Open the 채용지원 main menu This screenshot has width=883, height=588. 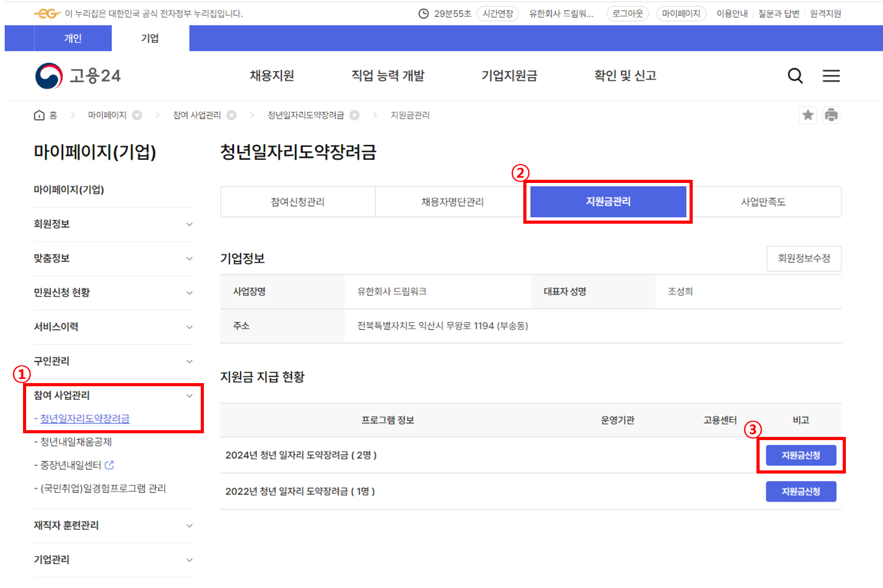pyautogui.click(x=272, y=76)
